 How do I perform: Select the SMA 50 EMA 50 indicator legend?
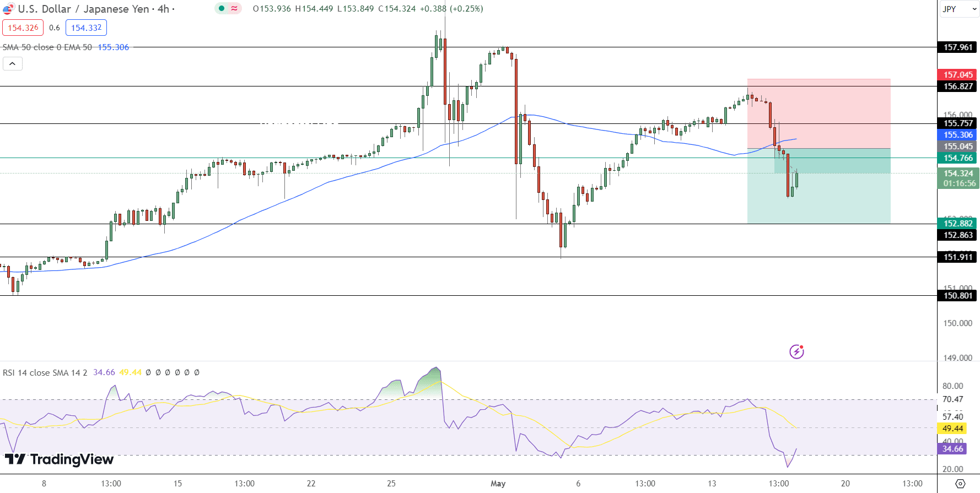(x=47, y=47)
